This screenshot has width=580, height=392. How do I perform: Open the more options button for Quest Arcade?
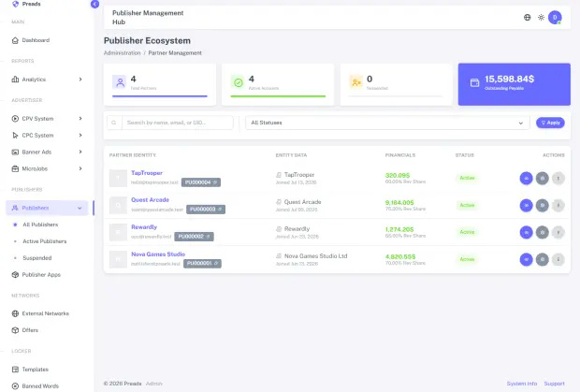558,205
